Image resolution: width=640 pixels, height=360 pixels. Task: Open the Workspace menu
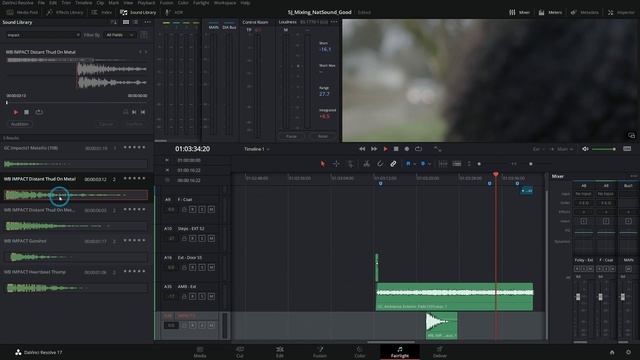coord(225,3)
